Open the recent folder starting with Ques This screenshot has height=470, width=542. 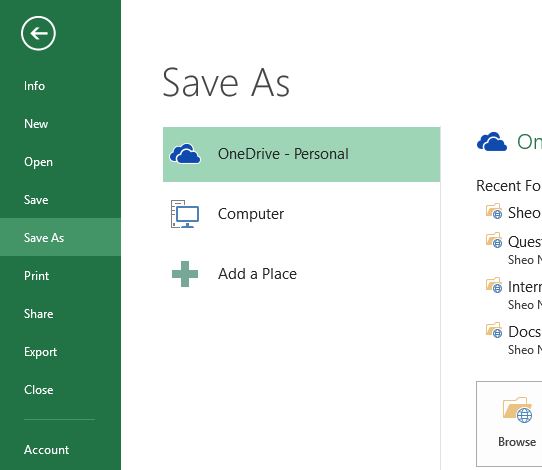(514, 250)
